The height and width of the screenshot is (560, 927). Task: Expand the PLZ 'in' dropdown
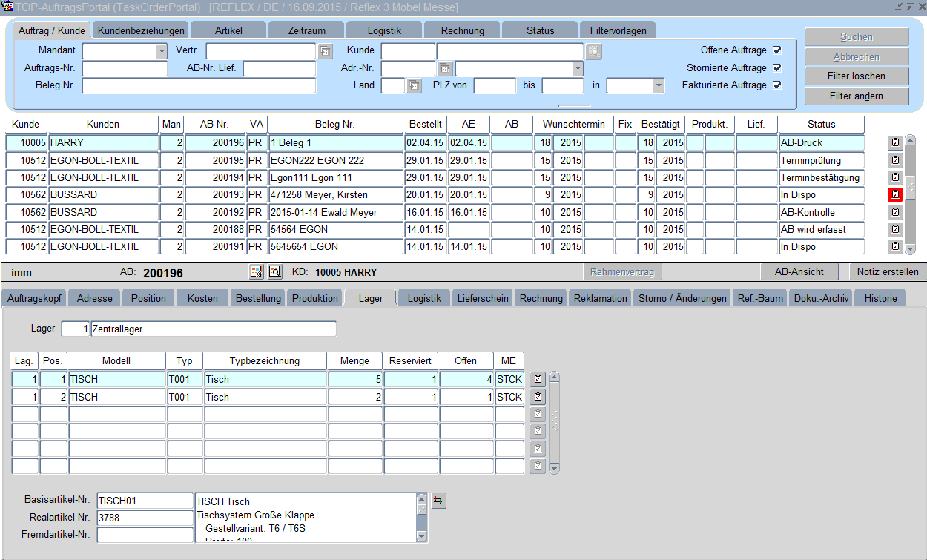pyautogui.click(x=658, y=86)
